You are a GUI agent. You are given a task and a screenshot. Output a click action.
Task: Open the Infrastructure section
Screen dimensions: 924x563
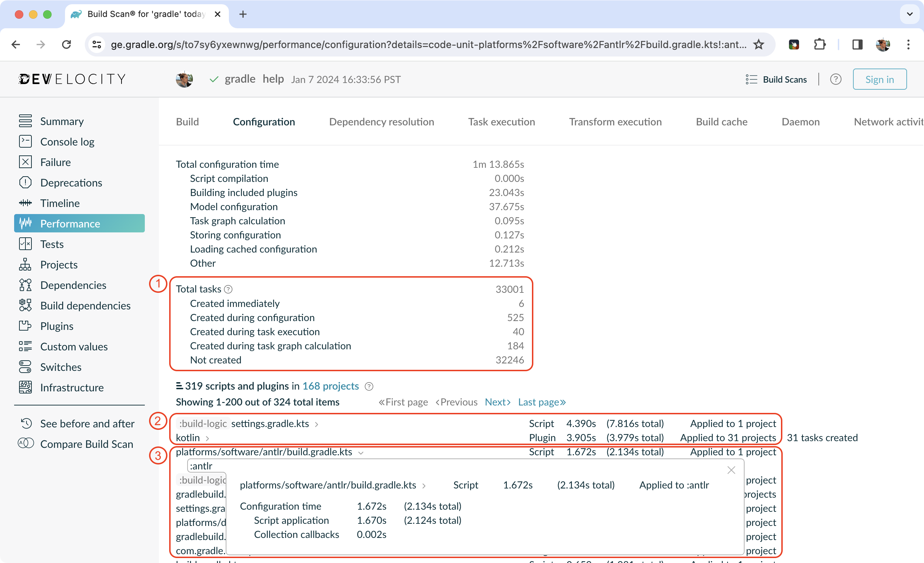pyautogui.click(x=72, y=387)
